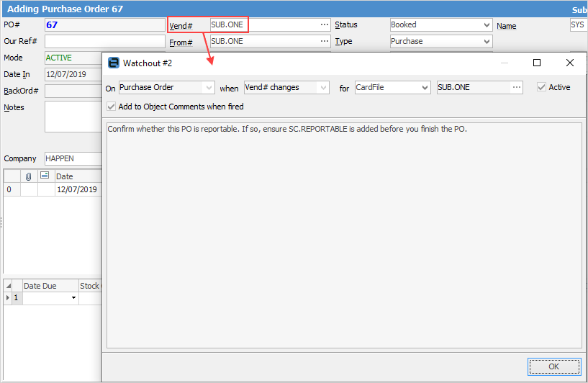Click the Type label
The width and height of the screenshot is (588, 383).
[x=343, y=41]
